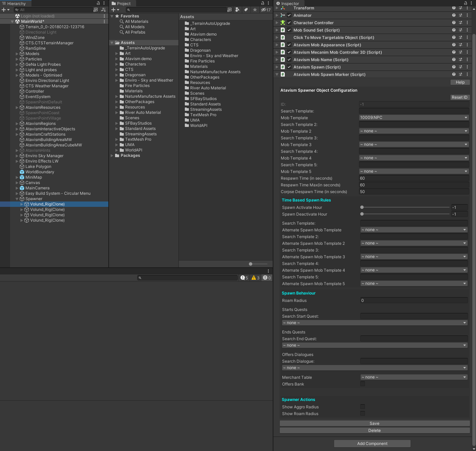
Task: Disable the Animator component checkbox
Action: click(289, 15)
